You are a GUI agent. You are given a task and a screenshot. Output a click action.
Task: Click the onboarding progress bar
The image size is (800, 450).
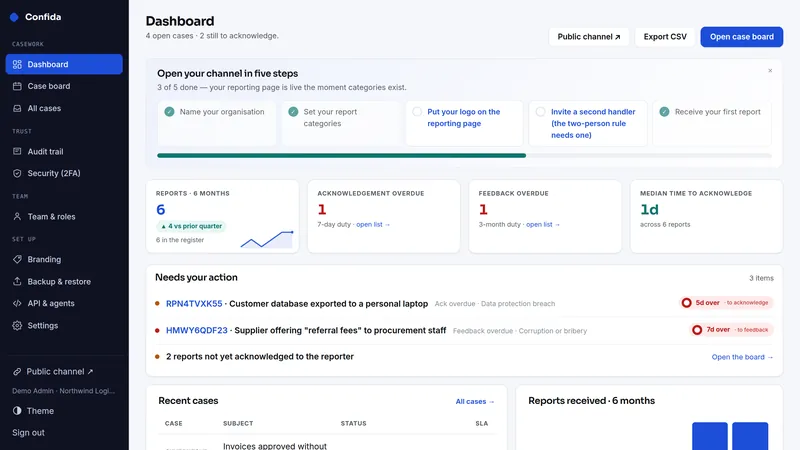point(464,156)
